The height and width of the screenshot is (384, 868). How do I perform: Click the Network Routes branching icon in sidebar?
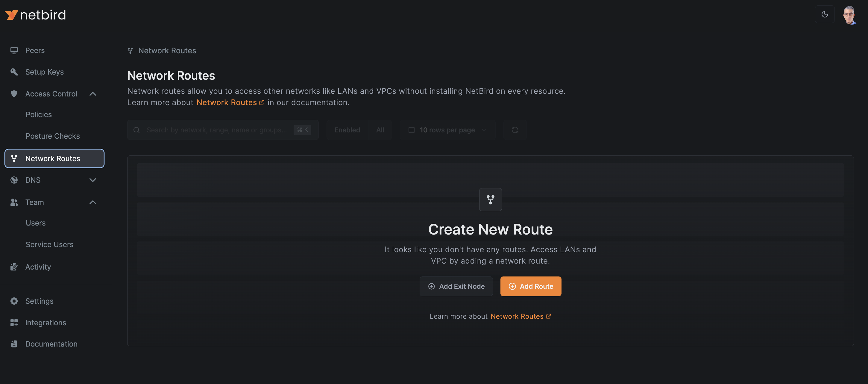click(x=14, y=158)
